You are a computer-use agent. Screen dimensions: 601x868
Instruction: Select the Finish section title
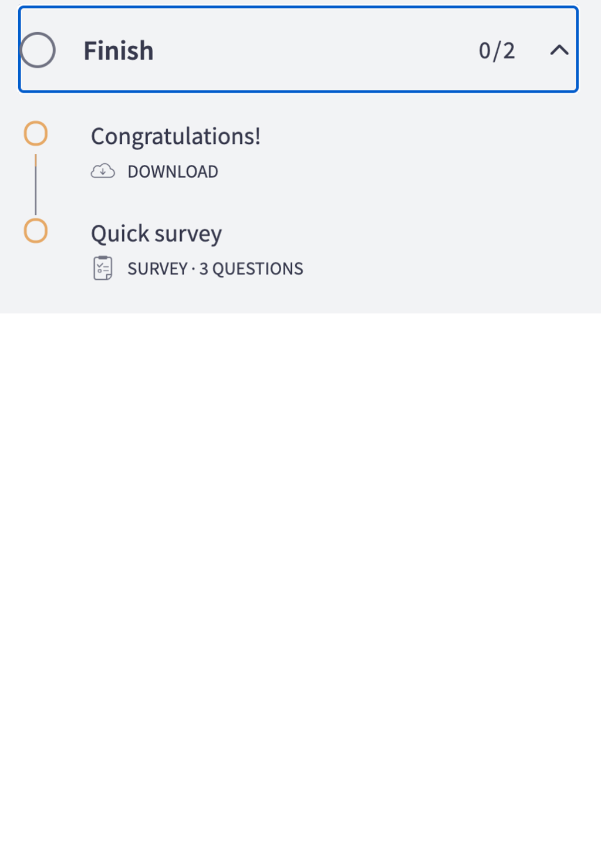pos(119,51)
